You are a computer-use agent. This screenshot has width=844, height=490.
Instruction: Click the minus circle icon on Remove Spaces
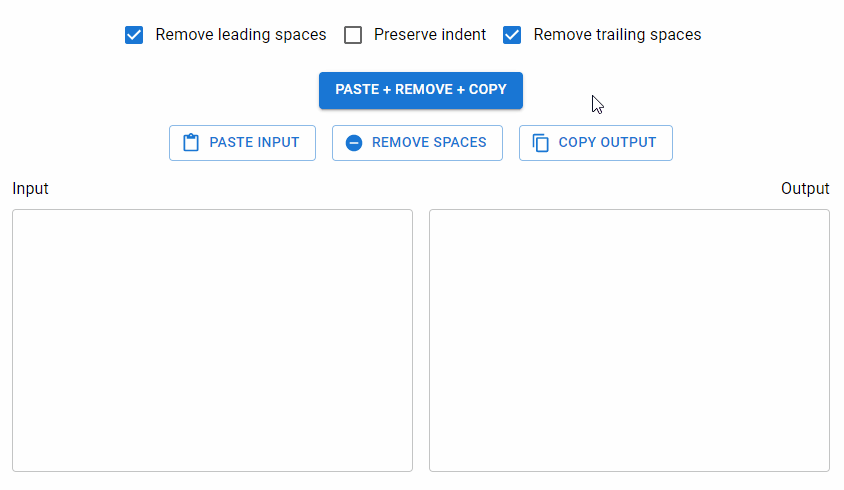coord(354,143)
